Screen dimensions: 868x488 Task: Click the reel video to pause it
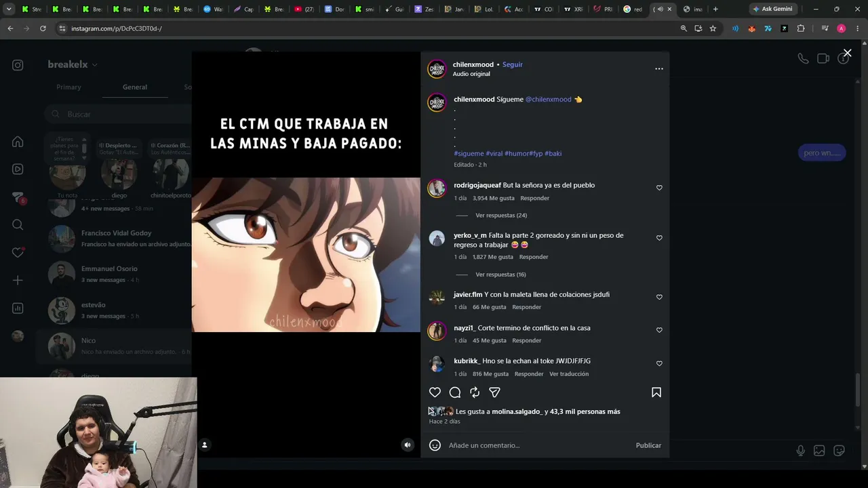pos(306,255)
